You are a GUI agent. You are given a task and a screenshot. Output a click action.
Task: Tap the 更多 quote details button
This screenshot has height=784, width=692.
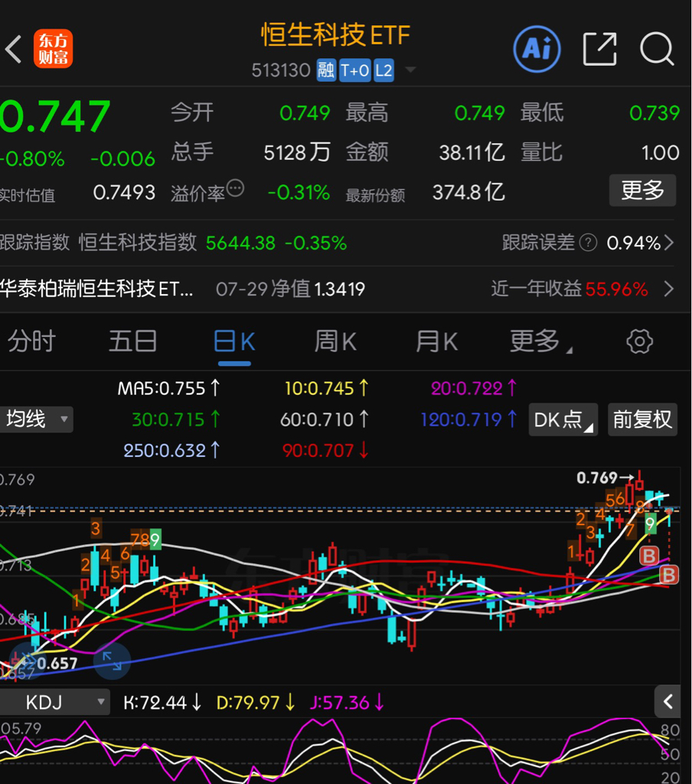[x=642, y=190]
